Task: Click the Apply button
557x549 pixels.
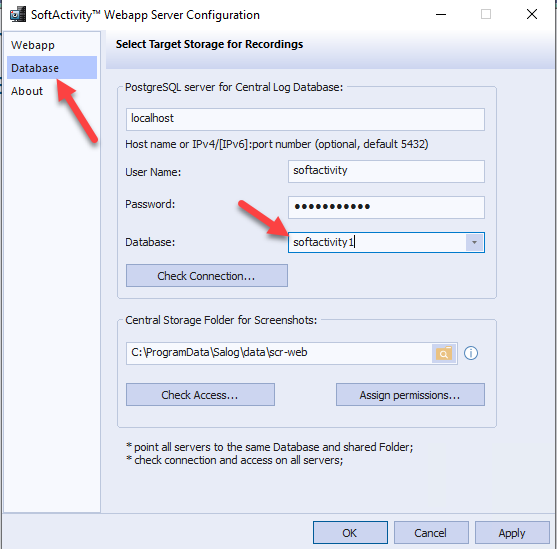Action: coord(512,533)
